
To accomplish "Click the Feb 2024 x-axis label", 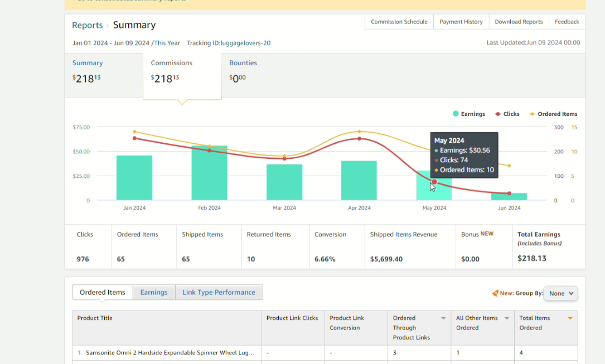I will (x=210, y=208).
